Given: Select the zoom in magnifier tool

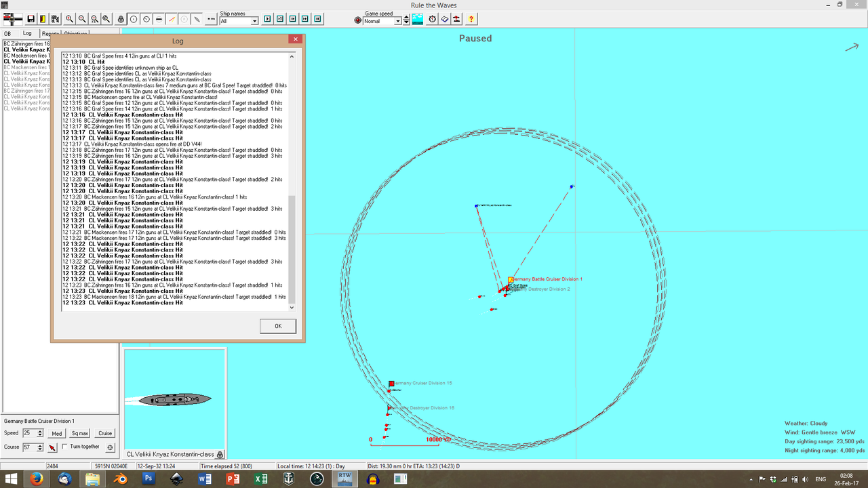Looking at the screenshot, I should tap(68, 19).
